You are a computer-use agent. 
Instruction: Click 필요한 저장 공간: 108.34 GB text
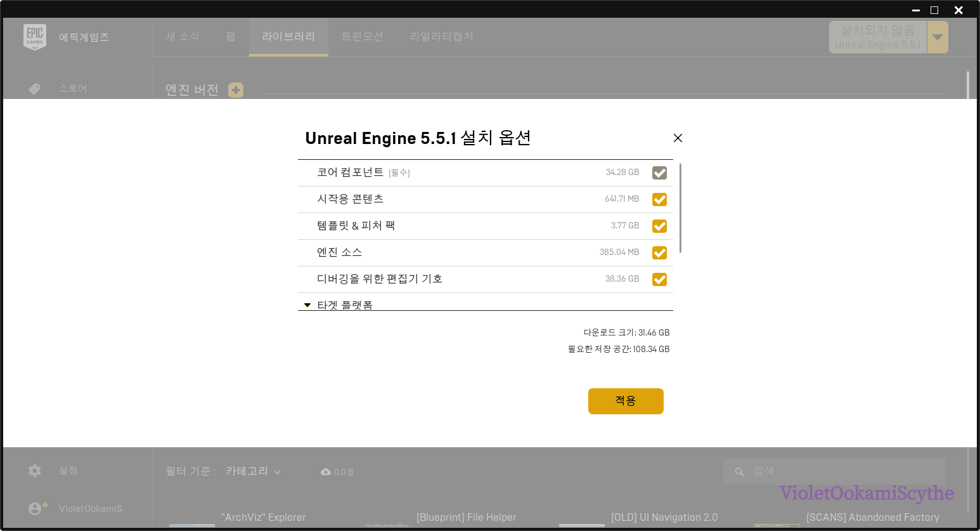(619, 349)
